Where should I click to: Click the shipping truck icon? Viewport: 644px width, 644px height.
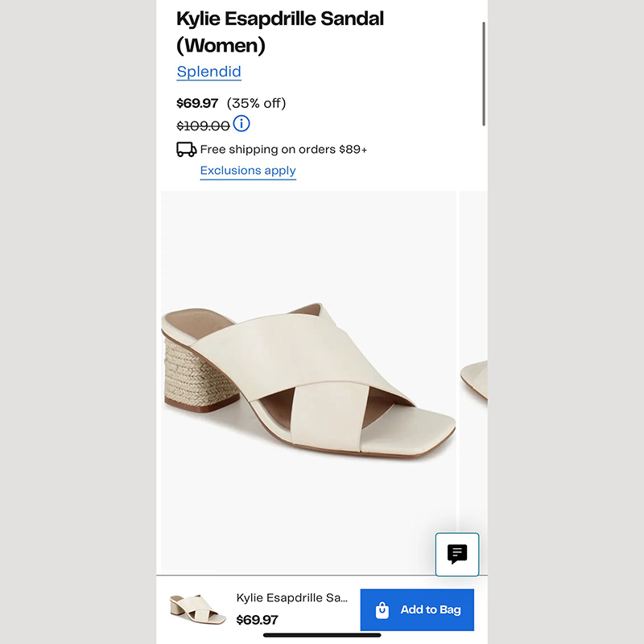tap(186, 149)
